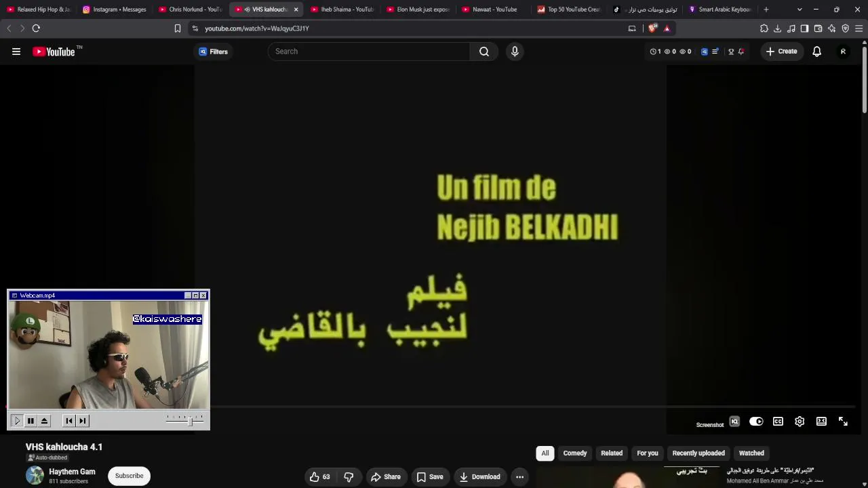
Task: Close the VHS kahloucha tab
Action: [296, 9]
